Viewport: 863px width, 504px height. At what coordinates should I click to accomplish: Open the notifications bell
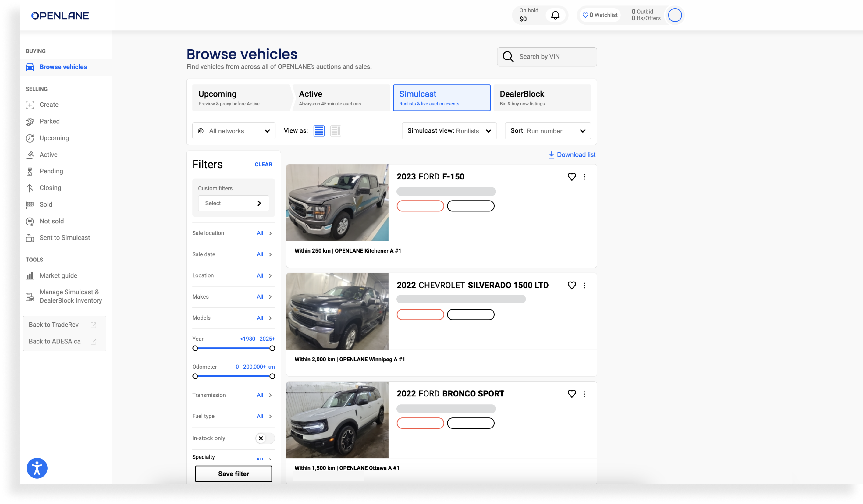click(x=555, y=15)
